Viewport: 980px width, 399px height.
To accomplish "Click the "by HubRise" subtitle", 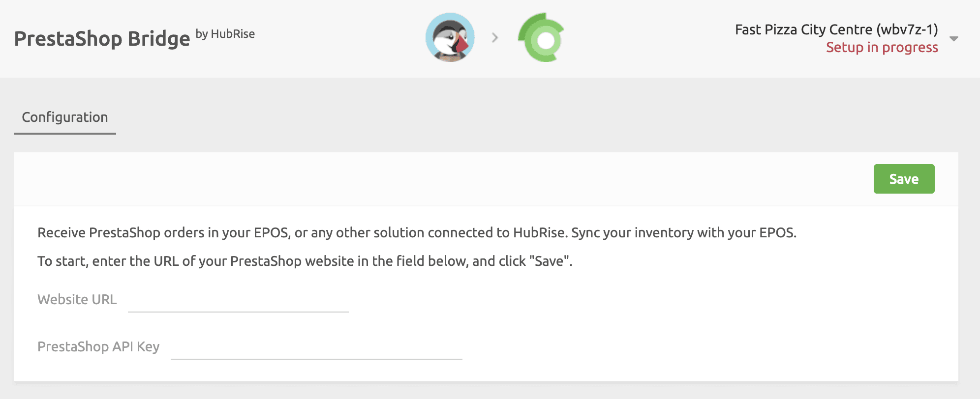I will 225,34.
